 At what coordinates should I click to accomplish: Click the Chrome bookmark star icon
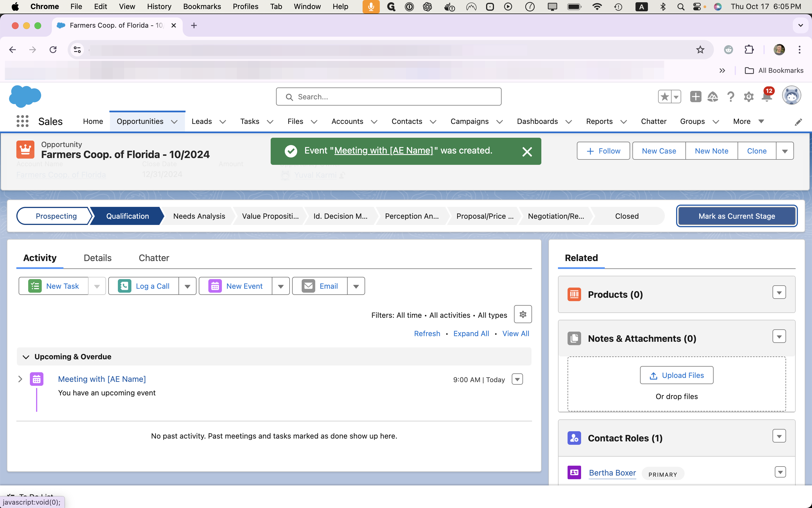click(700, 50)
